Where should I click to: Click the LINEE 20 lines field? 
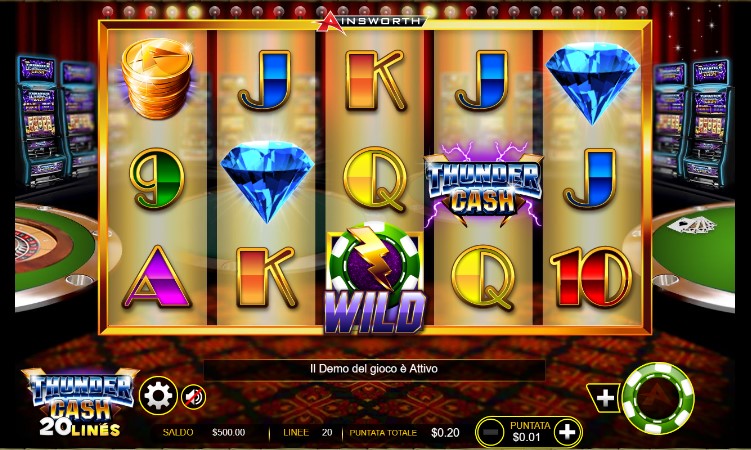coord(307,433)
